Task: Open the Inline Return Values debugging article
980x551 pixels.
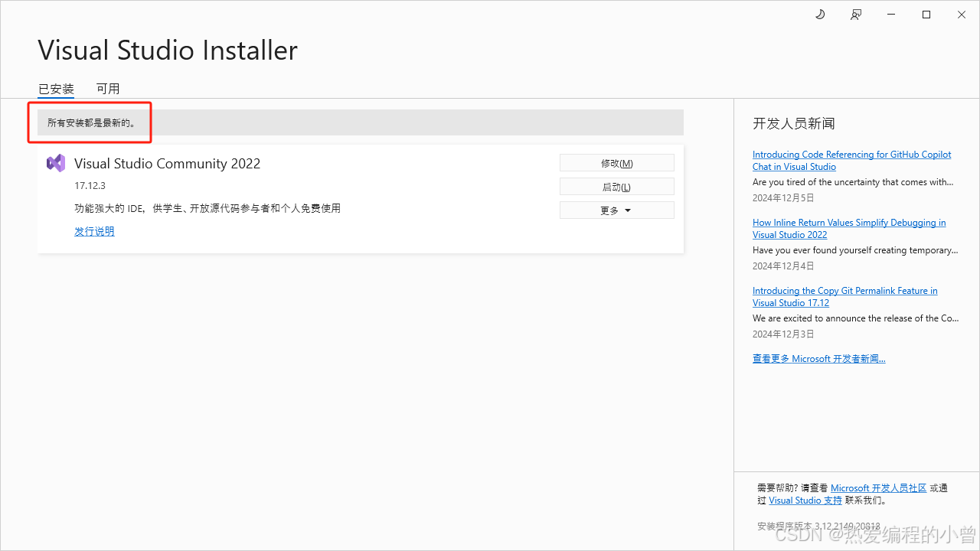Action: (x=848, y=228)
